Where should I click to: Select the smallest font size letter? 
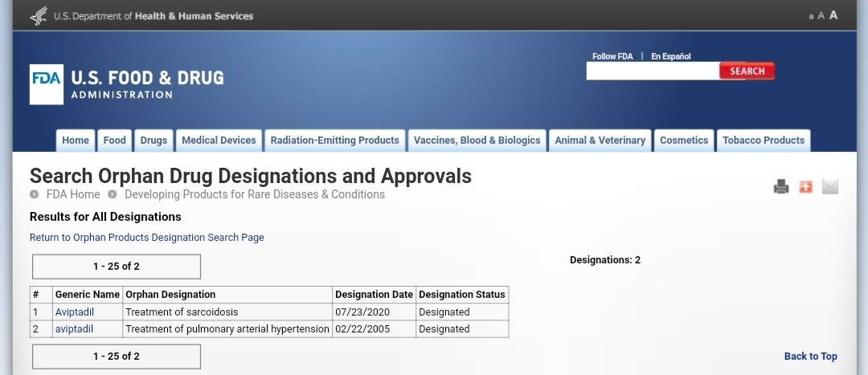(811, 17)
